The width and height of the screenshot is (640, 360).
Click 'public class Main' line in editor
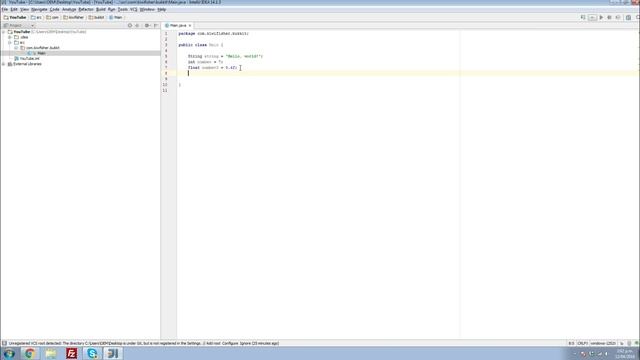(x=201, y=45)
